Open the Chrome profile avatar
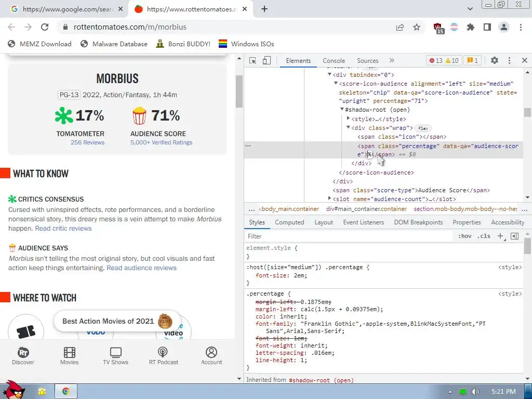 [504, 27]
